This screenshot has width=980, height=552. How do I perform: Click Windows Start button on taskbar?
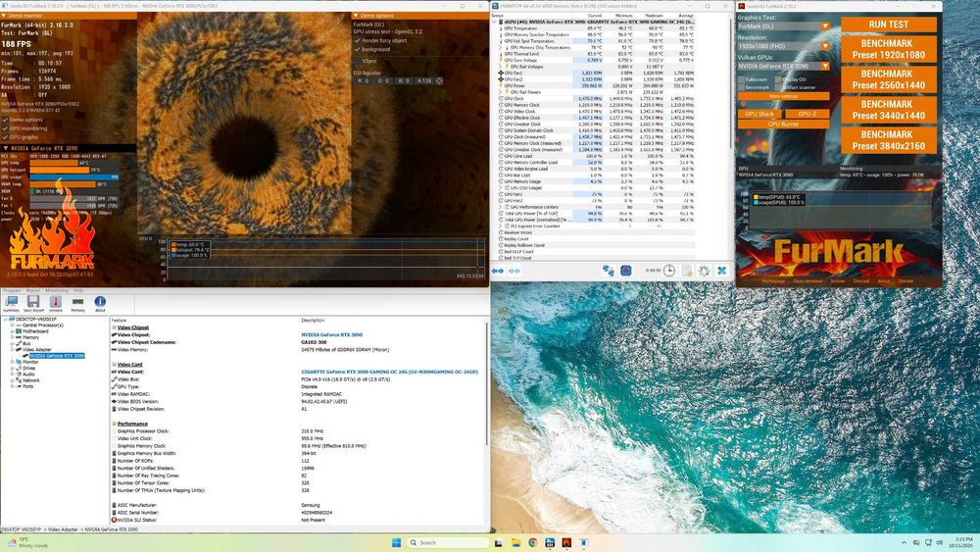[396, 542]
